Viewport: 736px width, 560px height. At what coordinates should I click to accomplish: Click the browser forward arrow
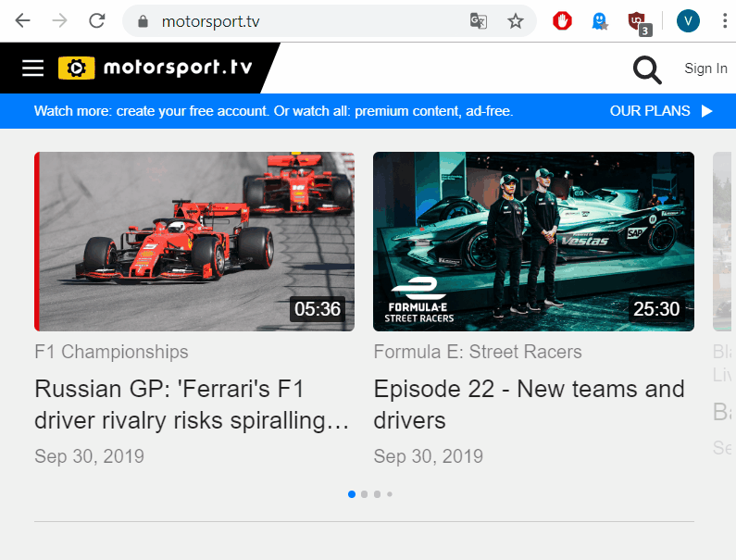point(59,21)
